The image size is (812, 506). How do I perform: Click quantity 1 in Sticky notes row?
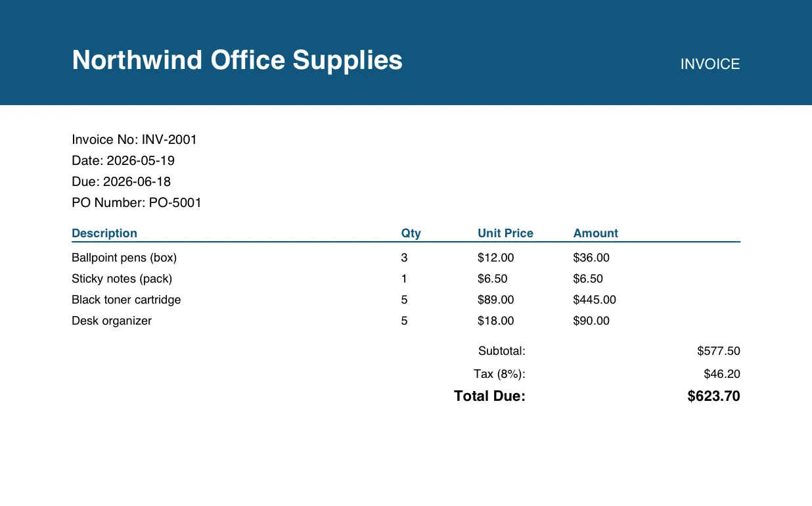pos(404,279)
